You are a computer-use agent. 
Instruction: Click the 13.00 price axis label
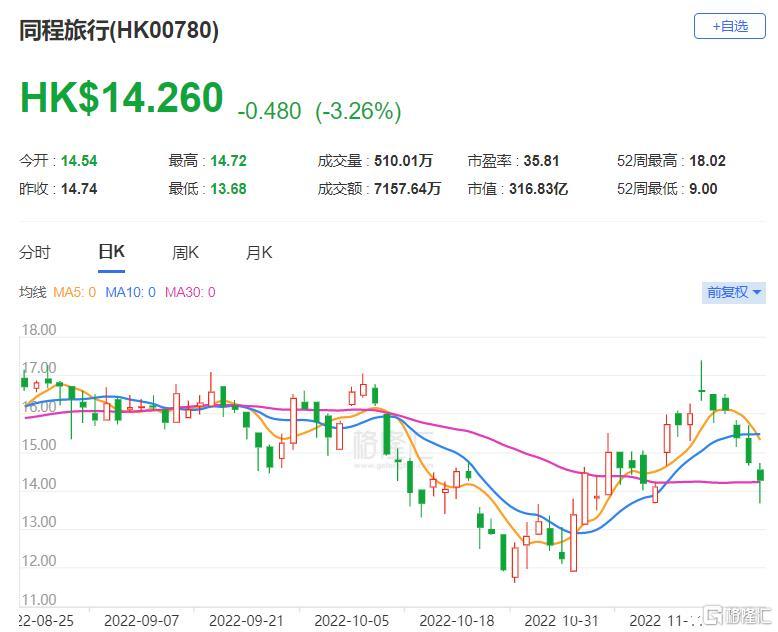39,522
